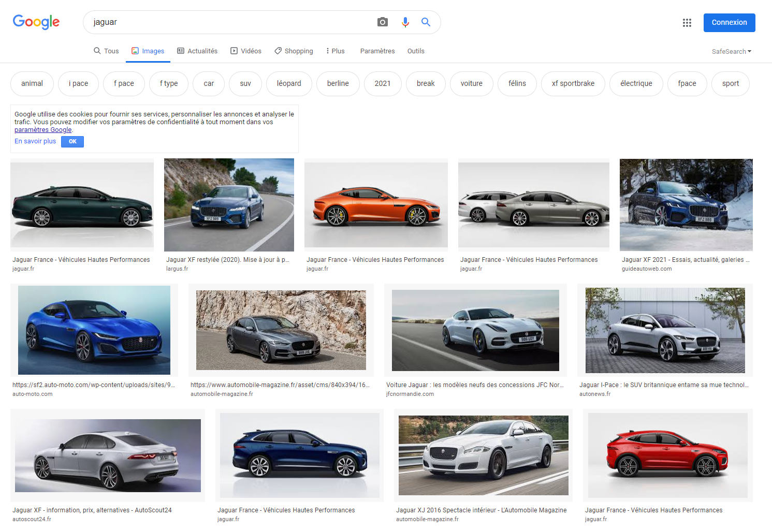Open grey sedan image from automobile-magazine.fr

[281, 330]
